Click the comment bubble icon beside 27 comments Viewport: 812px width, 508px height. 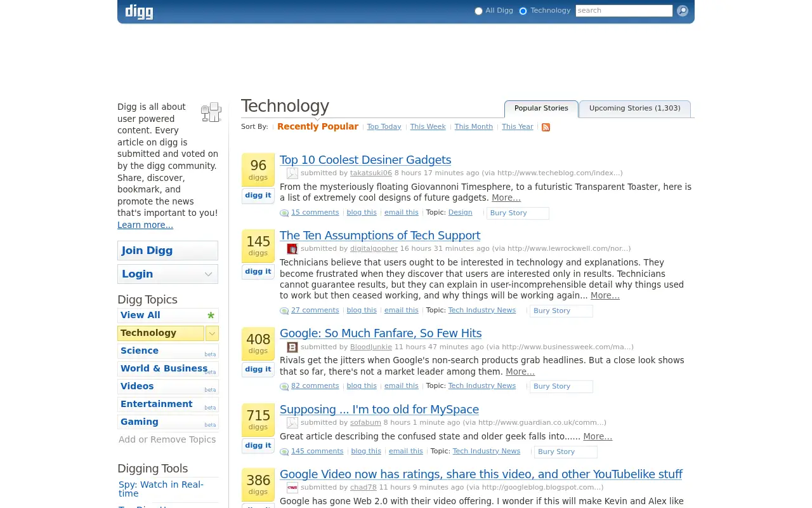(284, 311)
